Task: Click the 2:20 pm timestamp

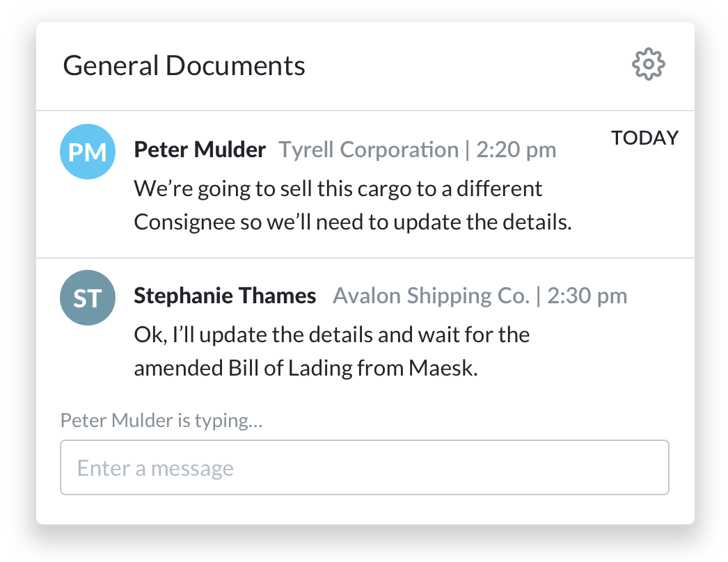Action: (516, 150)
